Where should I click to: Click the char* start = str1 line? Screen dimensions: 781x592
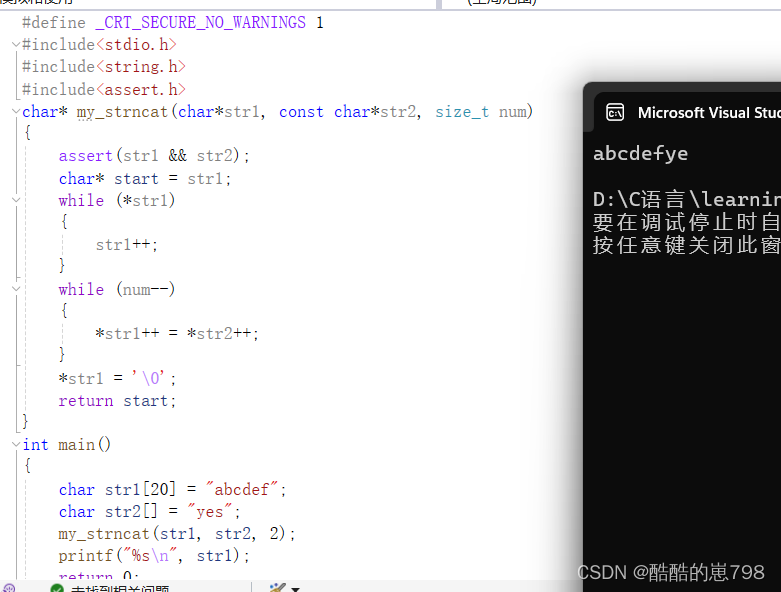[x=145, y=178]
